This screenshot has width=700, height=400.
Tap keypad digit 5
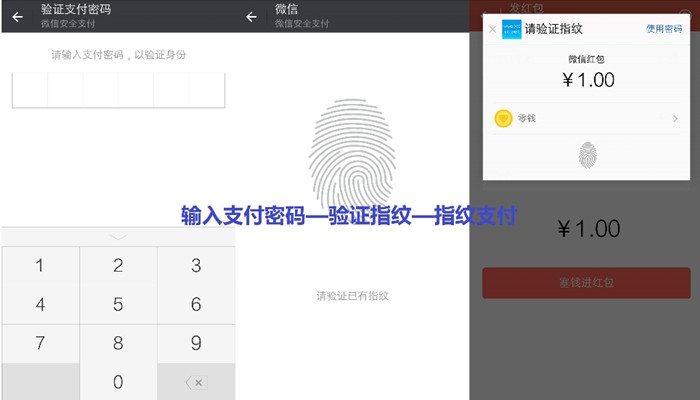pyautogui.click(x=118, y=304)
